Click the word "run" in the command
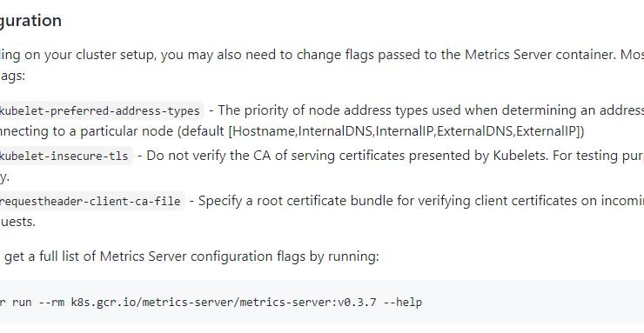Image resolution: width=644 pixels, height=333 pixels. coord(22,303)
